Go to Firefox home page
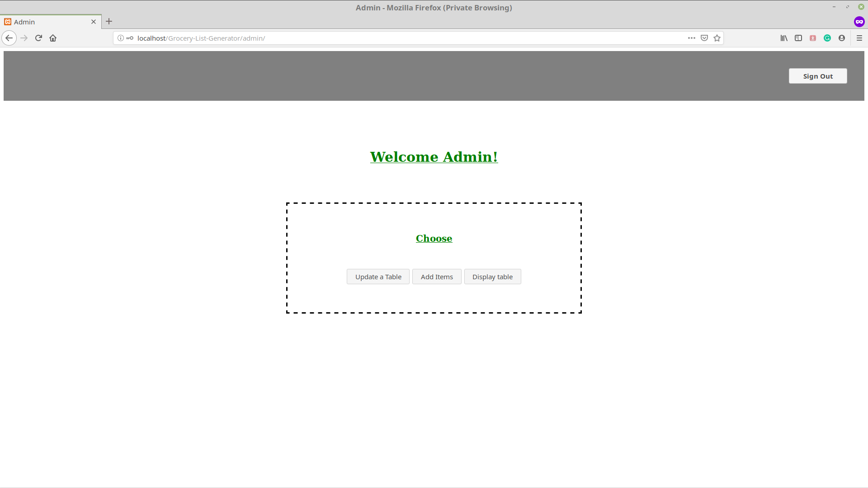Image resolution: width=868 pixels, height=488 pixels. tap(53, 38)
